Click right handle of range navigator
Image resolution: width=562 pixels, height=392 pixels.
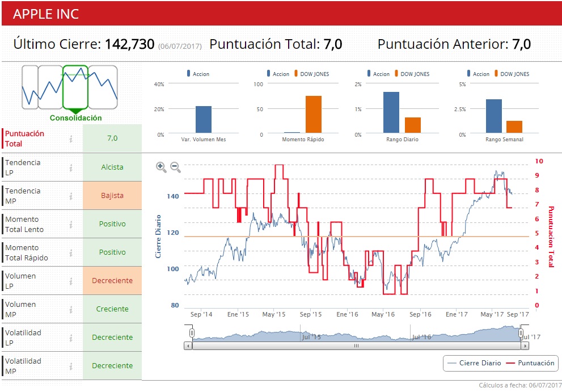(x=521, y=332)
